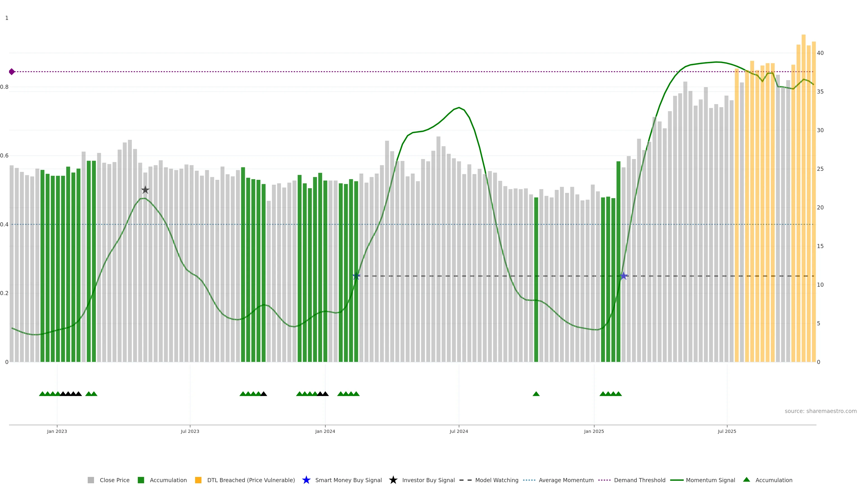Click the Demand Threshold legend label
868x488 pixels.
(639, 480)
